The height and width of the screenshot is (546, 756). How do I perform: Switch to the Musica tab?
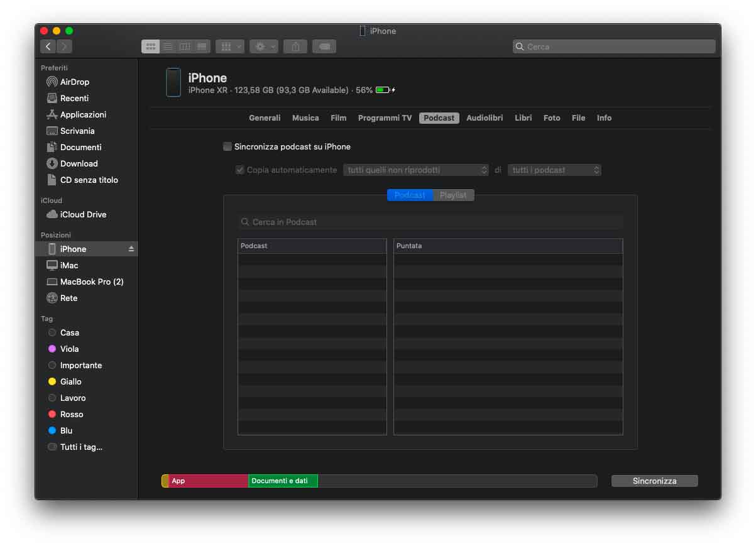point(305,118)
